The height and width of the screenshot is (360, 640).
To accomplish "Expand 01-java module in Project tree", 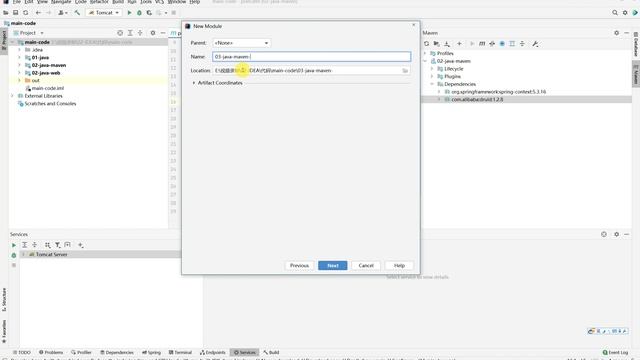I will (x=19, y=58).
